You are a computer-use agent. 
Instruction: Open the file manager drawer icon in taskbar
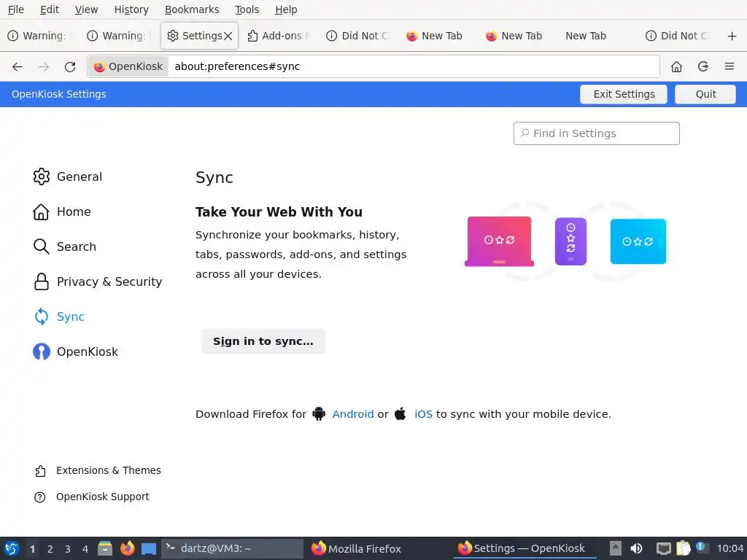[x=105, y=548]
